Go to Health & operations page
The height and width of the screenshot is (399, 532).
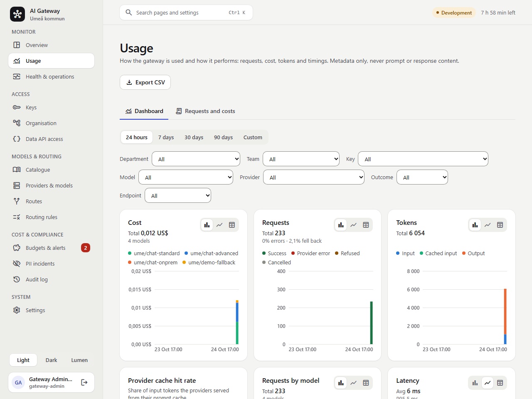click(51, 76)
